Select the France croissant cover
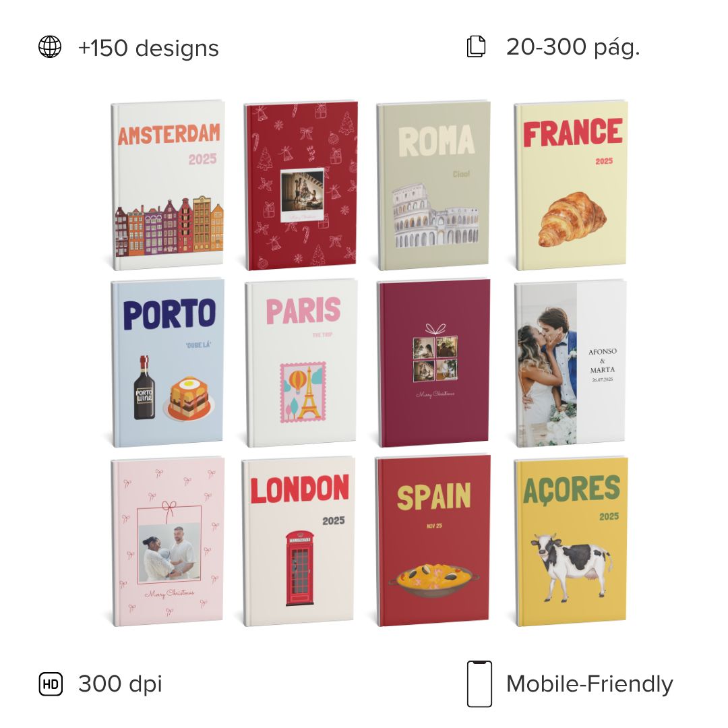 [x=571, y=185]
